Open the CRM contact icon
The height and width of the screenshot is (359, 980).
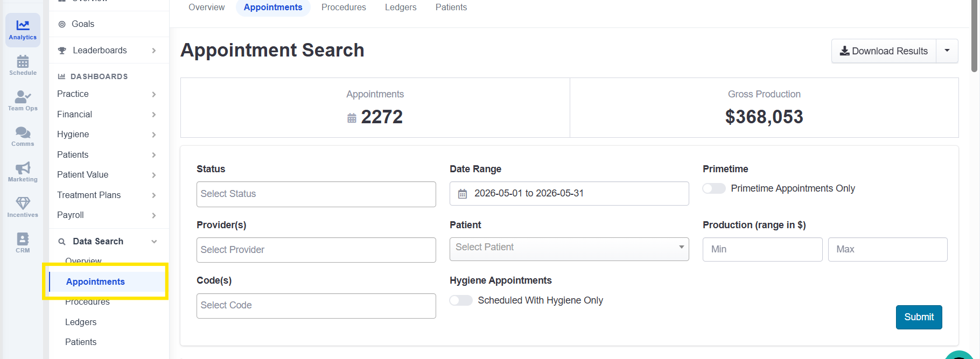pyautogui.click(x=23, y=238)
